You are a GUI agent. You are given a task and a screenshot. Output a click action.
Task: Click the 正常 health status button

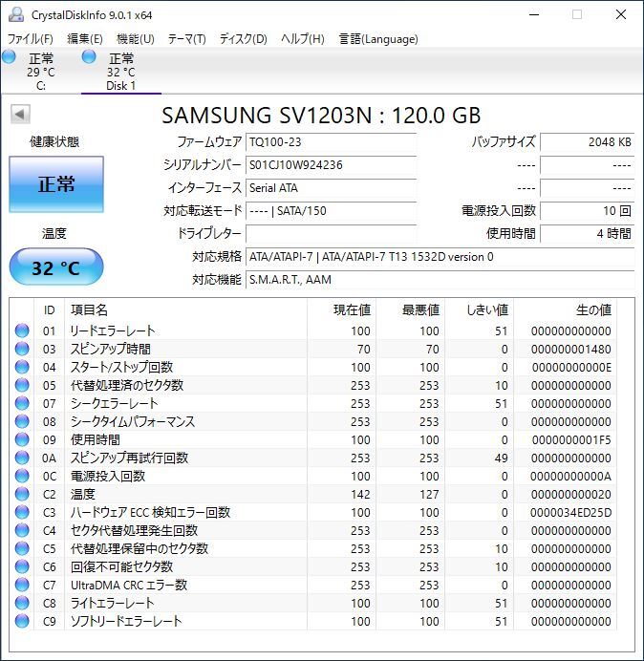point(56,184)
